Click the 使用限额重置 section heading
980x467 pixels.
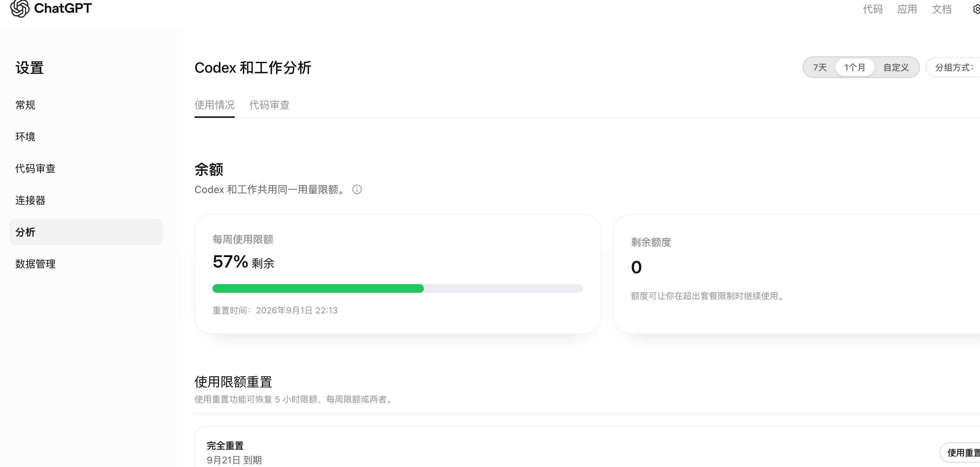click(x=233, y=382)
